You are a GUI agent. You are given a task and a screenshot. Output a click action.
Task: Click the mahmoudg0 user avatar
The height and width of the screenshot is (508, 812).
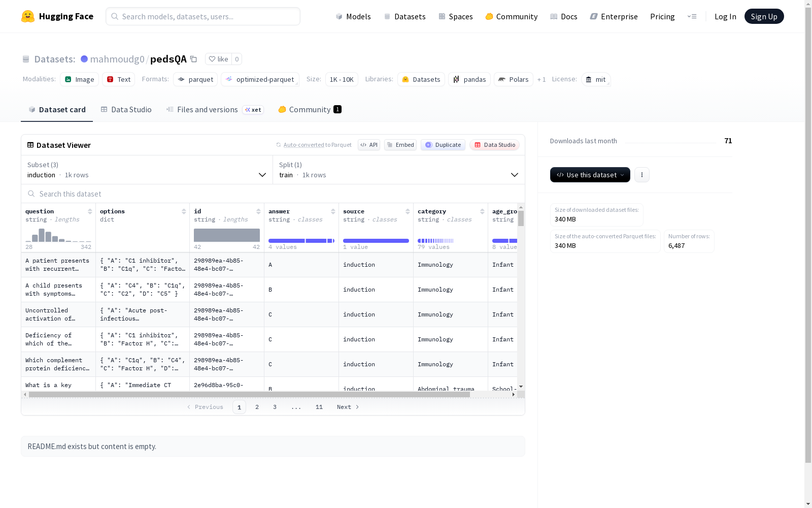click(84, 59)
